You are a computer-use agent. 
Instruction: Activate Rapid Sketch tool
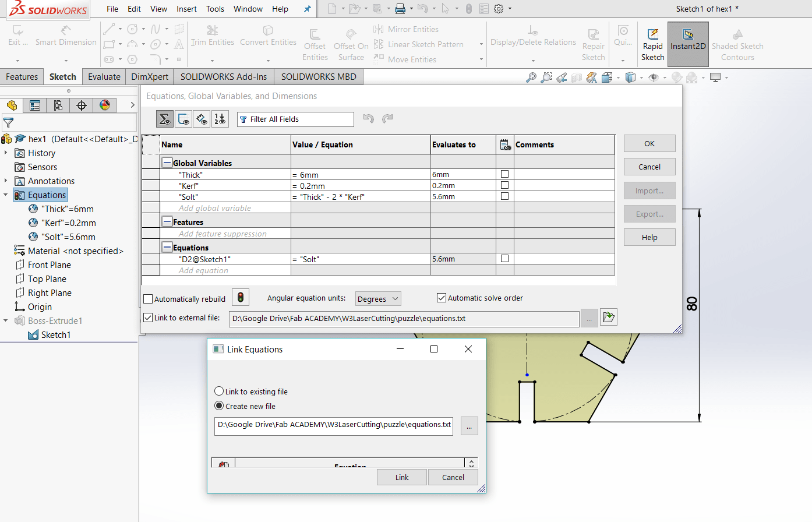point(652,44)
